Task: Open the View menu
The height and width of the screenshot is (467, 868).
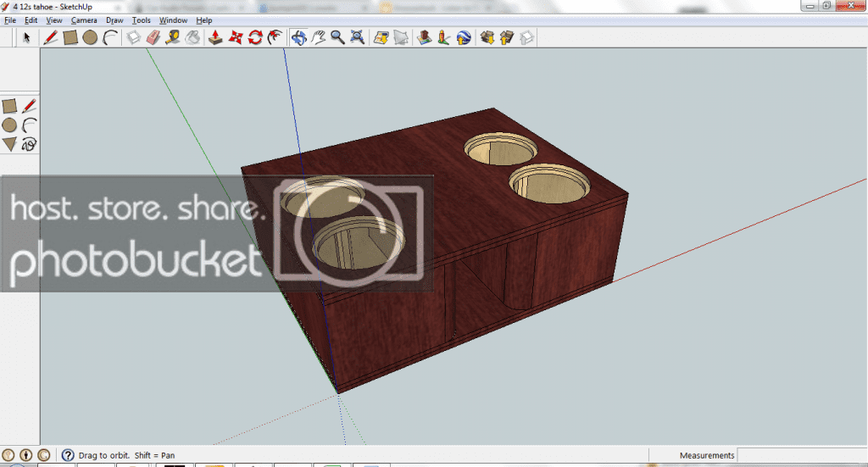Action: point(53,20)
